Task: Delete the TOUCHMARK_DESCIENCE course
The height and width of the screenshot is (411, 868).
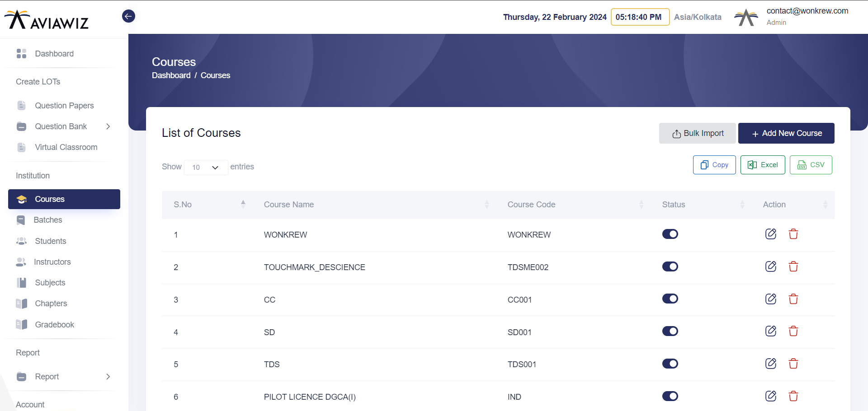Action: pos(793,266)
